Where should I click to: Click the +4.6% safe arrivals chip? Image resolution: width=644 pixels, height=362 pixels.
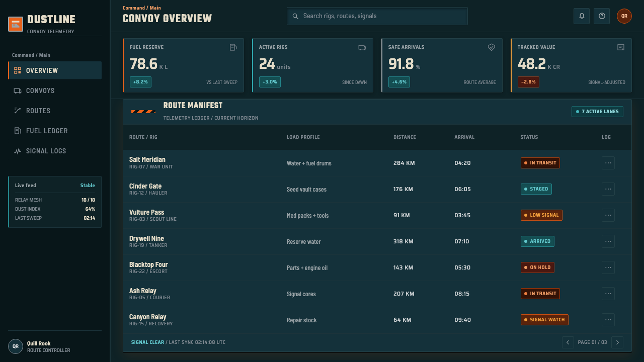point(399,82)
